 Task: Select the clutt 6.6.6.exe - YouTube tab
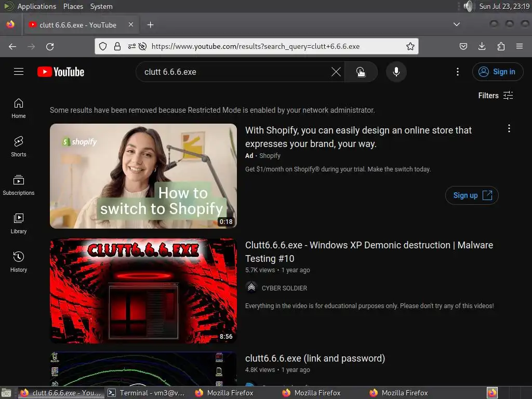[x=81, y=25]
